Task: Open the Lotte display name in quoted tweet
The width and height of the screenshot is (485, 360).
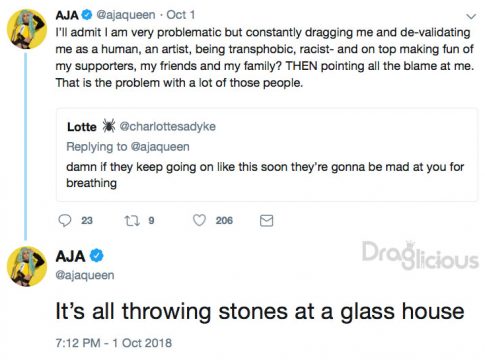Action: coord(82,127)
